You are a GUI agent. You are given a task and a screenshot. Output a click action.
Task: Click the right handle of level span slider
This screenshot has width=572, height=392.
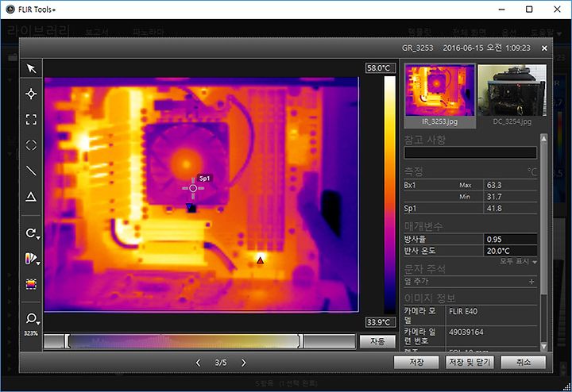(300, 341)
